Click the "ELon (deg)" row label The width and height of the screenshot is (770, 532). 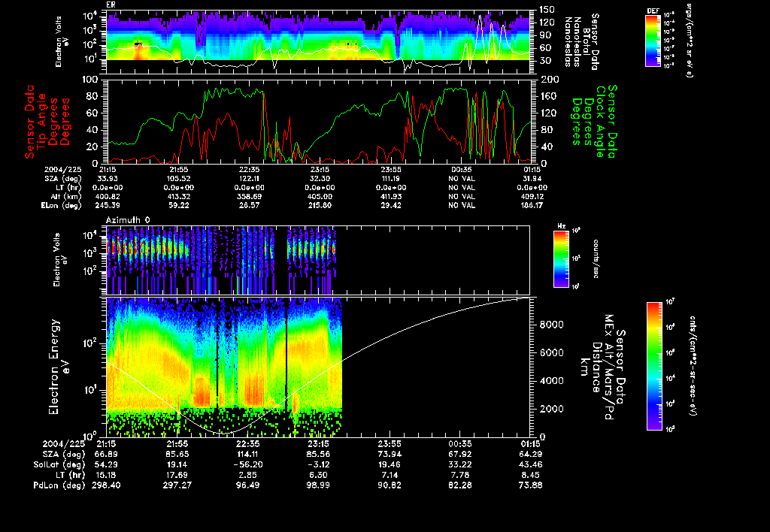click(x=62, y=206)
